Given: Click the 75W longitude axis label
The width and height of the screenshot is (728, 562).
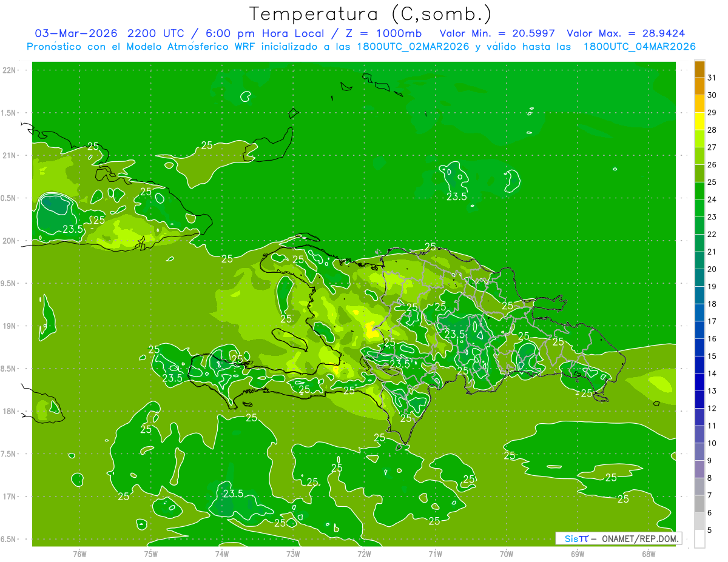Looking at the screenshot, I should [150, 553].
